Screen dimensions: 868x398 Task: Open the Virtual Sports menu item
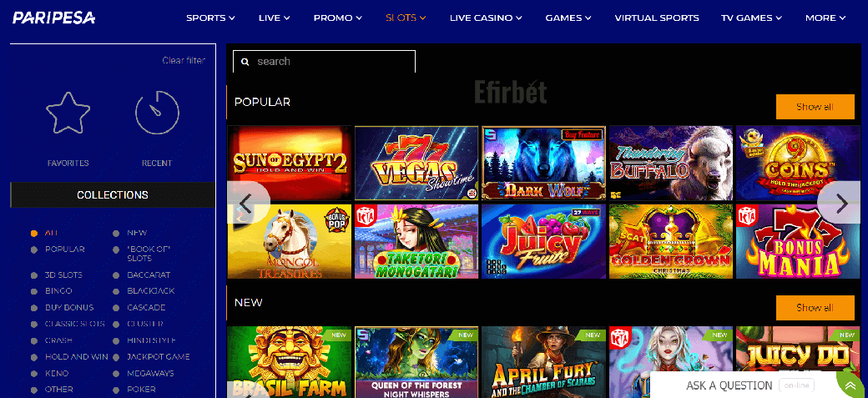657,18
